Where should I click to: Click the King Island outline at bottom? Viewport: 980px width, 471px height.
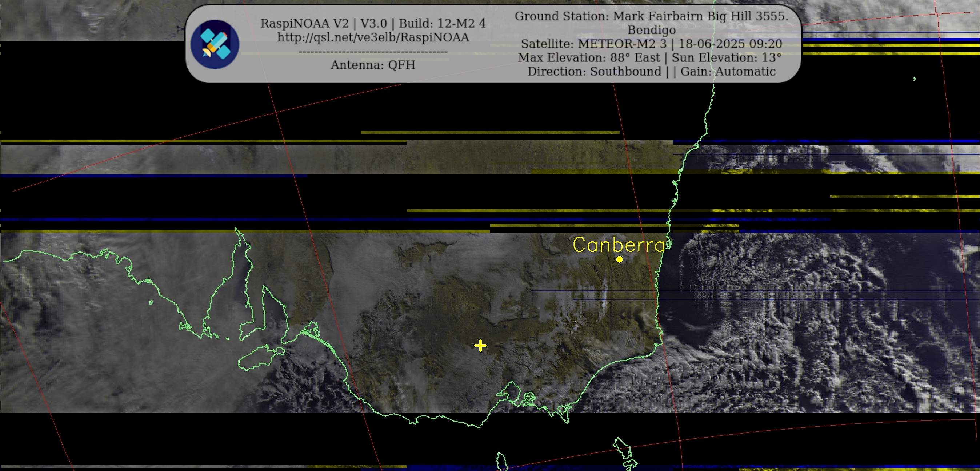[502, 461]
